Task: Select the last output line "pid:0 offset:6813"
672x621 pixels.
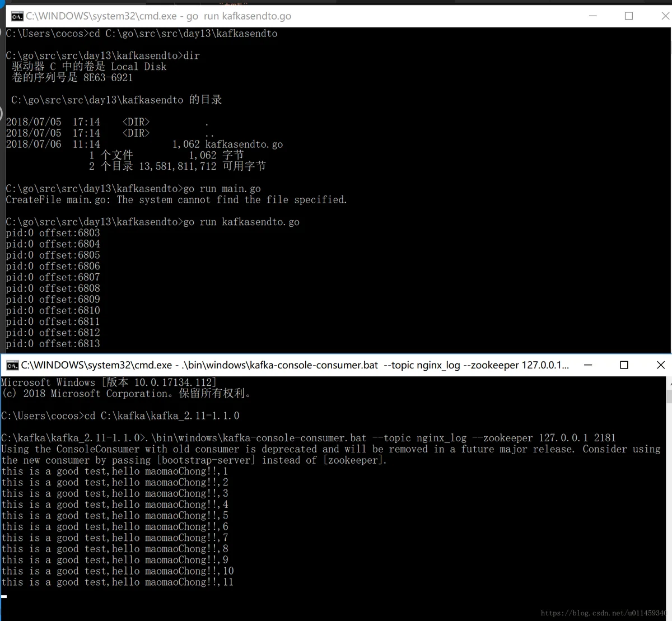Action: click(x=53, y=344)
